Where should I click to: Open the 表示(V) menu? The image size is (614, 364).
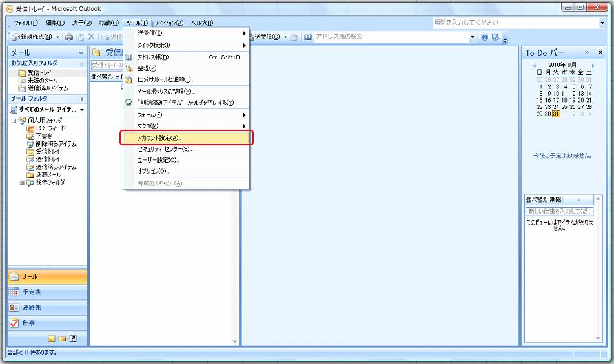(x=81, y=23)
